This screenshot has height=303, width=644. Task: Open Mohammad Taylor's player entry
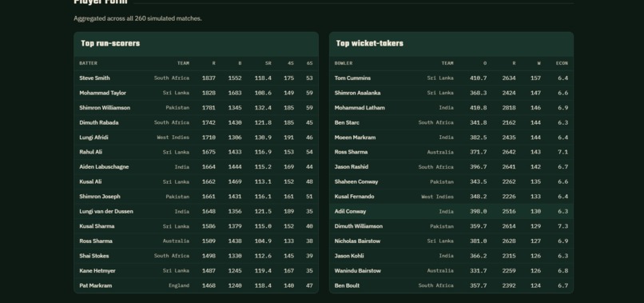coord(103,93)
